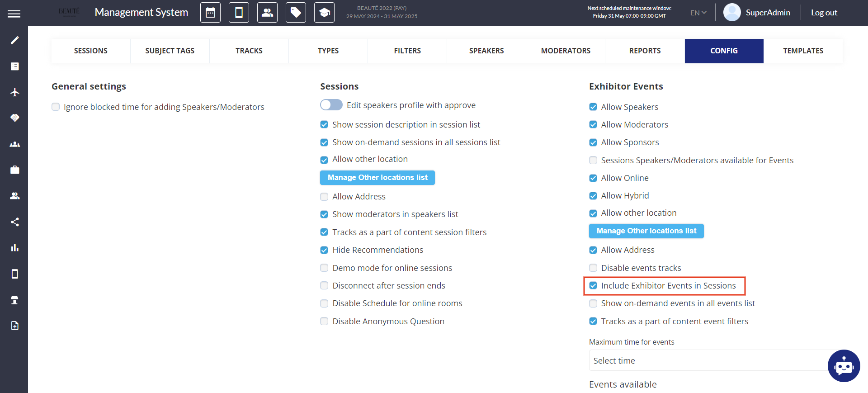868x393 pixels.
Task: Open the file export icon in sidebar
Action: pyautogui.click(x=14, y=326)
